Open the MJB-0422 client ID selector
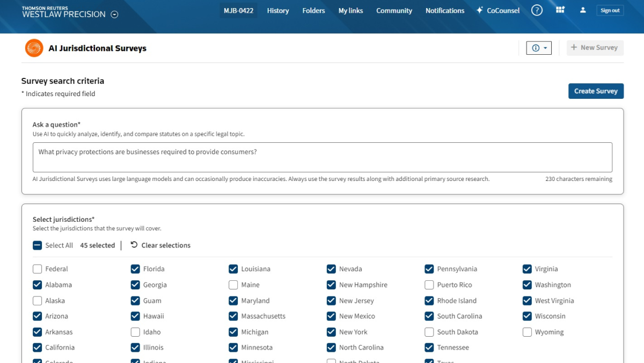This screenshot has width=644, height=363. 238,10
